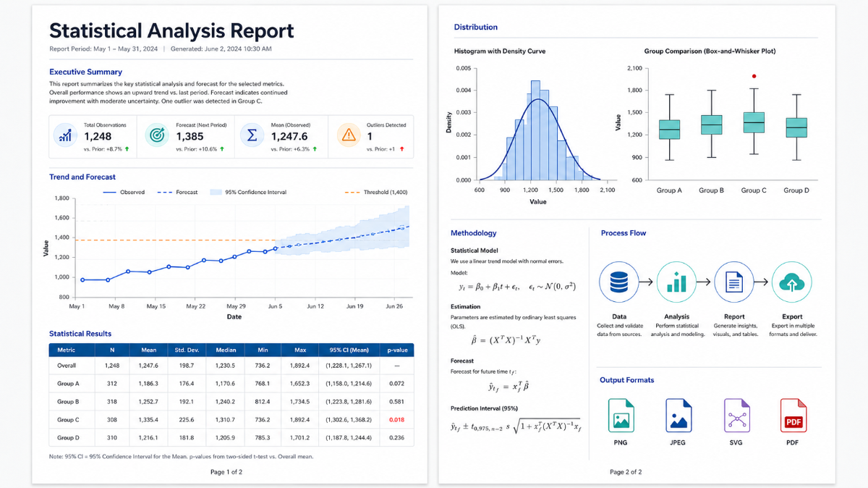This screenshot has height=488, width=868.
Task: Click the p-value 0.581 cell
Action: click(396, 402)
